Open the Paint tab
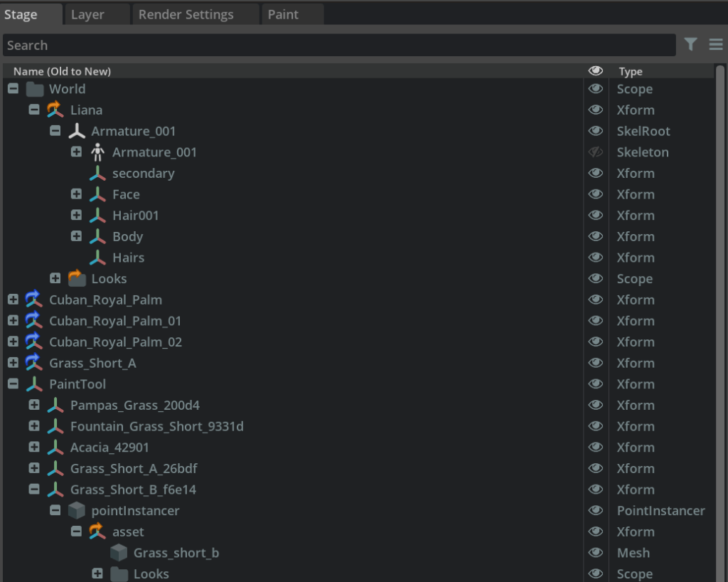The height and width of the screenshot is (582, 728). 283,14
